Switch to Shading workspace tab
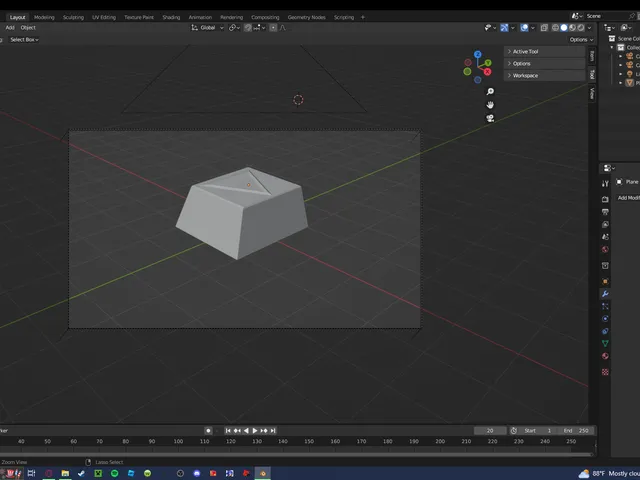This screenshot has height=480, width=640. pyautogui.click(x=171, y=17)
